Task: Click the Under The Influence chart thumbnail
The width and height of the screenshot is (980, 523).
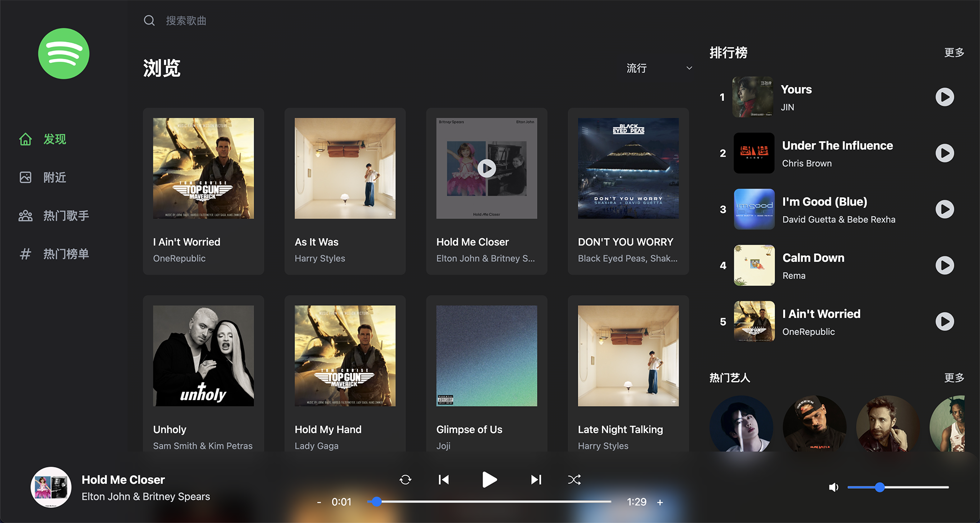Action: point(754,153)
